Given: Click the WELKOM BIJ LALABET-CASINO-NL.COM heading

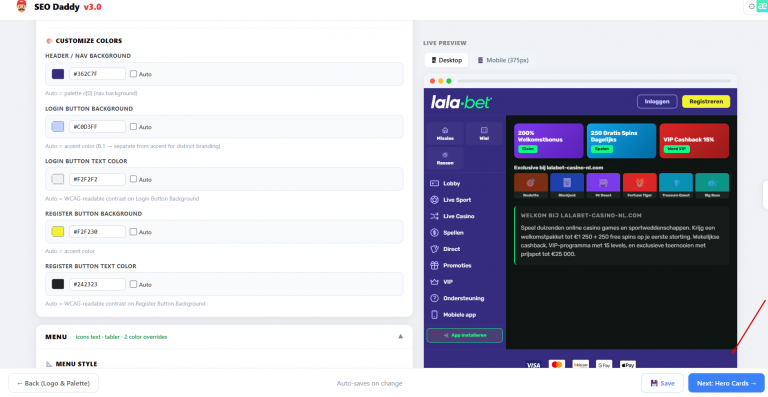Looking at the screenshot, I should pyautogui.click(x=581, y=215).
